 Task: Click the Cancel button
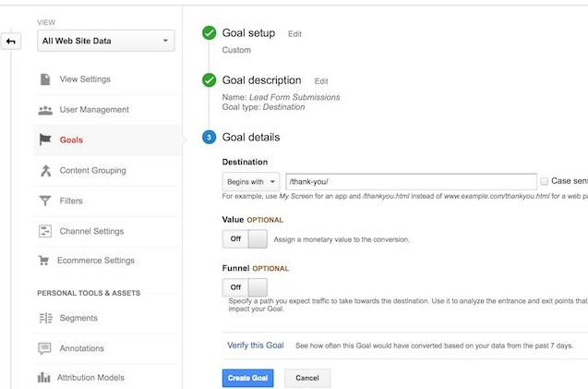point(307,378)
